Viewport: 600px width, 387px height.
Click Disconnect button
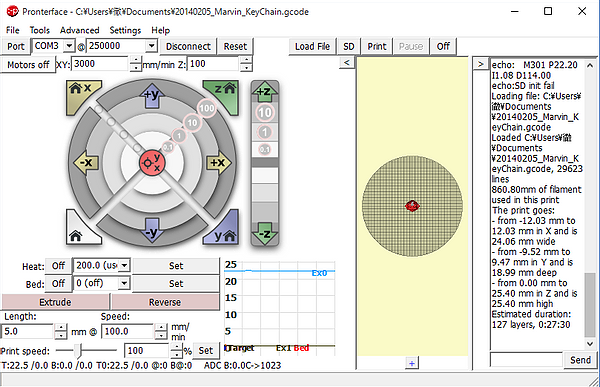tap(188, 46)
